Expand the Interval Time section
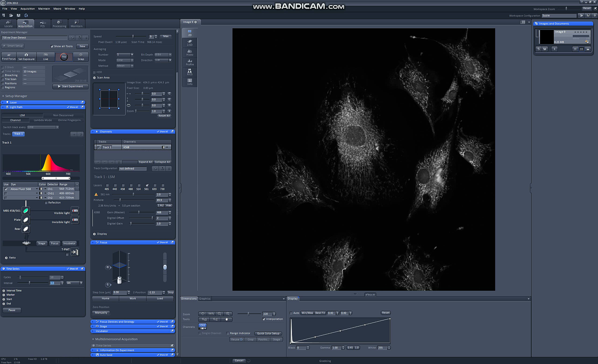This screenshot has width=598, height=364. click(x=4, y=291)
